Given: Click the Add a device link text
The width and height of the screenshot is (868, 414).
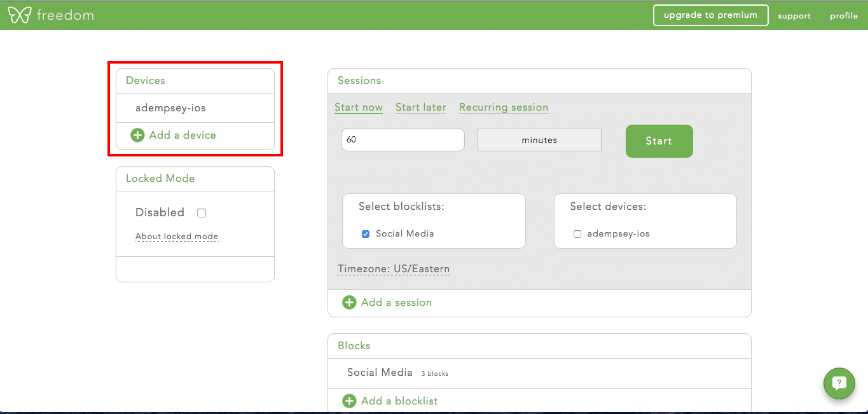Looking at the screenshot, I should pyautogui.click(x=183, y=135).
